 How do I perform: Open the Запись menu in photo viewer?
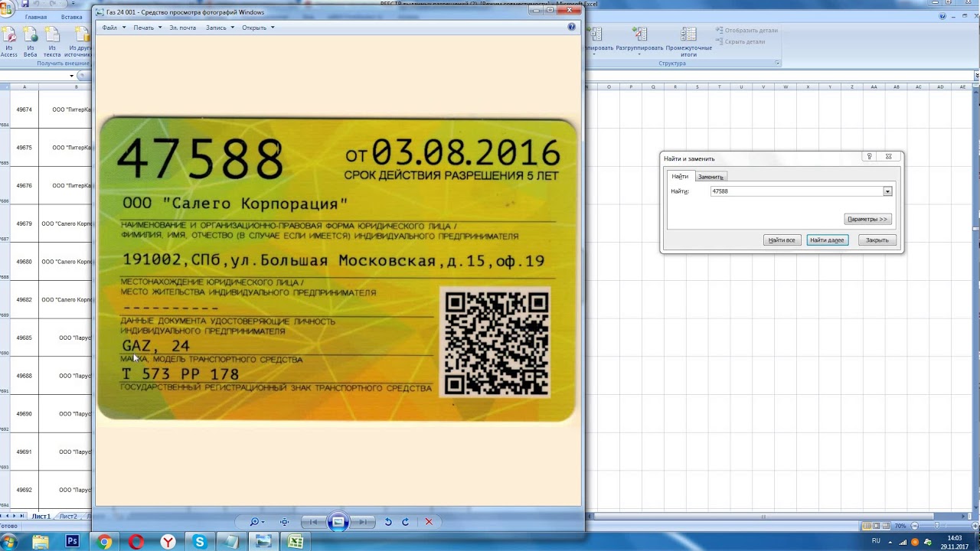[x=220, y=28]
